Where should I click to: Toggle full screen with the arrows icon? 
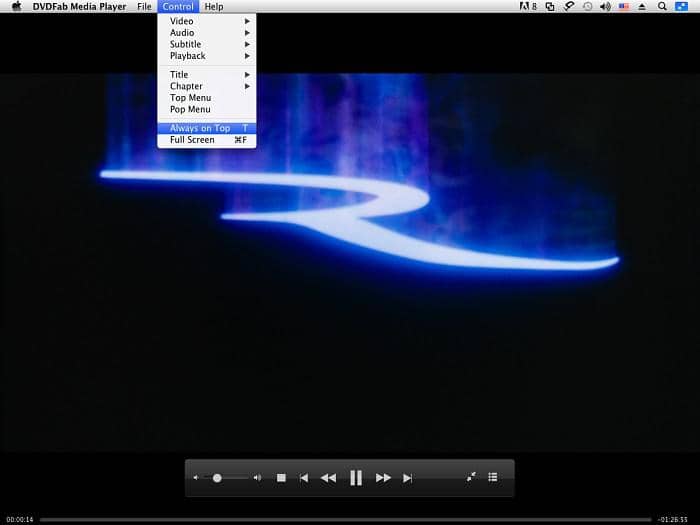[471, 477]
